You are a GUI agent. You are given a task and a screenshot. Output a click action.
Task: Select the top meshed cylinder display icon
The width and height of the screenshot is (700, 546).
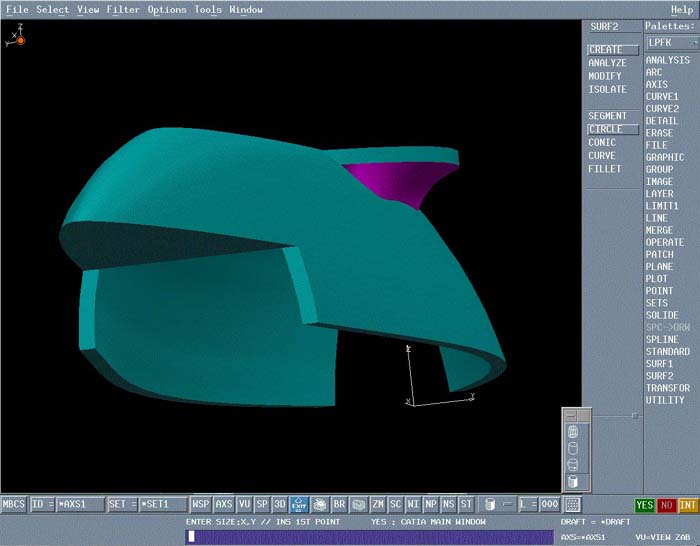click(x=572, y=432)
